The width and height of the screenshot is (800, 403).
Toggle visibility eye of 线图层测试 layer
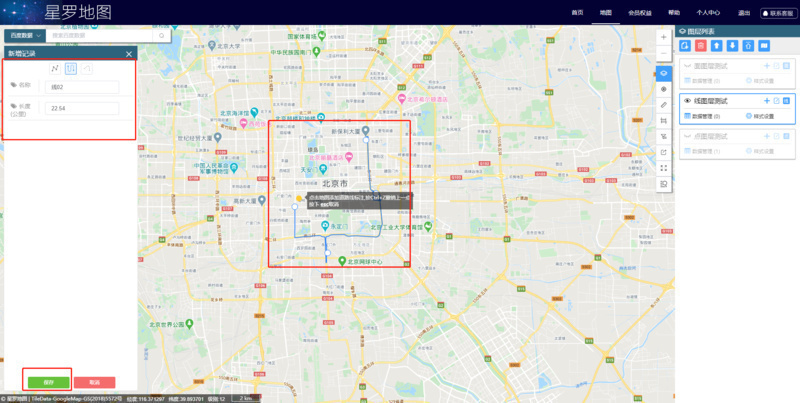687,101
